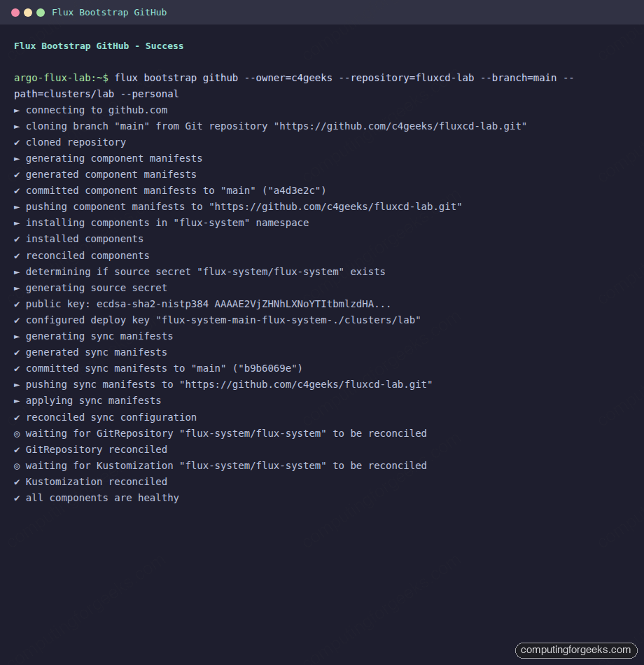Viewport: 644px width, 665px height.
Task: Click the circle marker before 'waiting for Kustomization'
Action: (x=17, y=466)
